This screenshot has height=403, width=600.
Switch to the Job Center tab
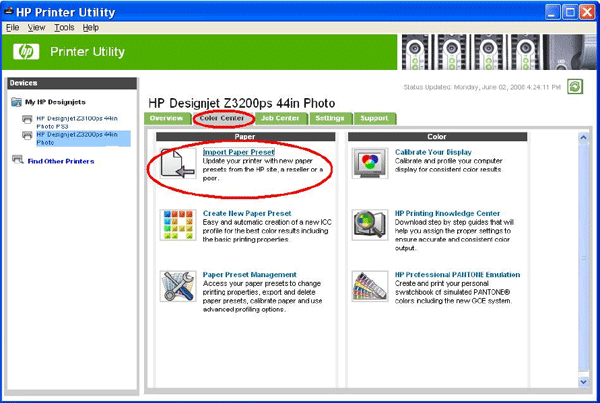(x=280, y=118)
